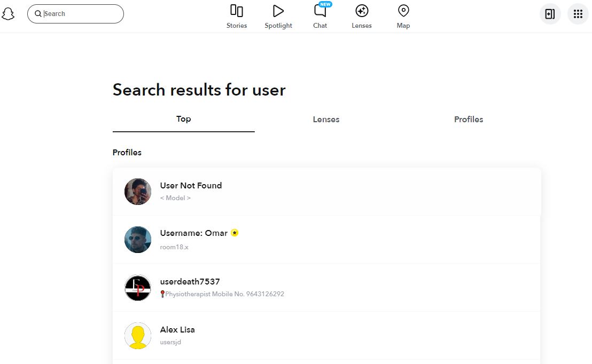
Task: Click the Spotlight label
Action: coord(278,26)
